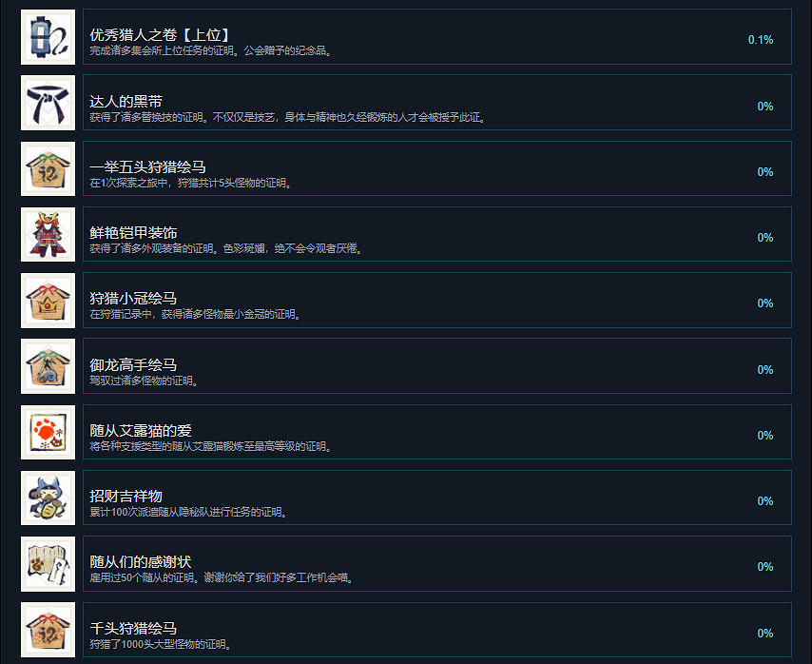Select the 御龙高手绘马 achievement title
The width and height of the screenshot is (812, 664).
(x=133, y=364)
